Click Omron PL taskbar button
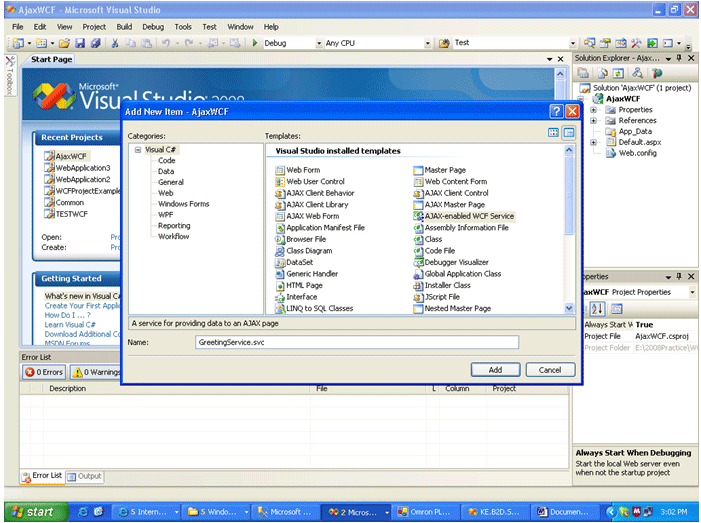Viewport: 701px width, 523px height. point(424,512)
